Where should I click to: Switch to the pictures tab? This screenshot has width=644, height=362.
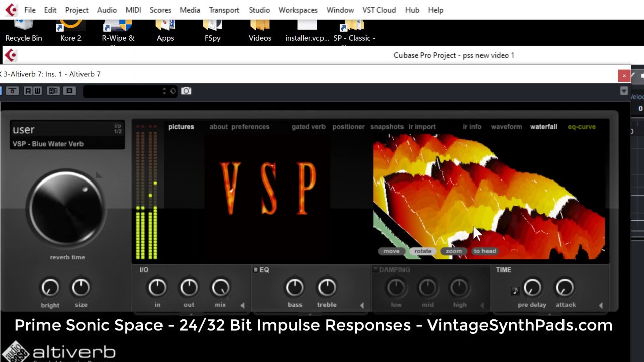pyautogui.click(x=181, y=127)
